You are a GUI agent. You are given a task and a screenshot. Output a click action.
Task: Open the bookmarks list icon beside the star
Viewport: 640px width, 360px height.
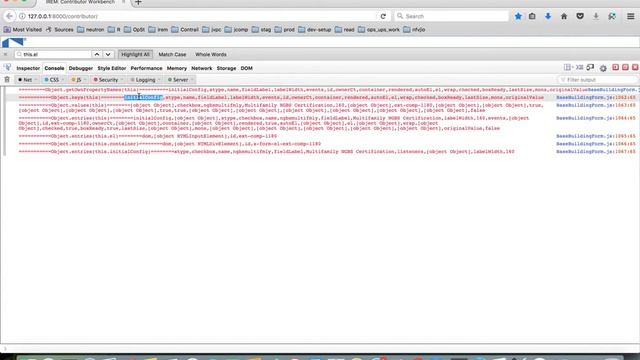tap(532, 16)
